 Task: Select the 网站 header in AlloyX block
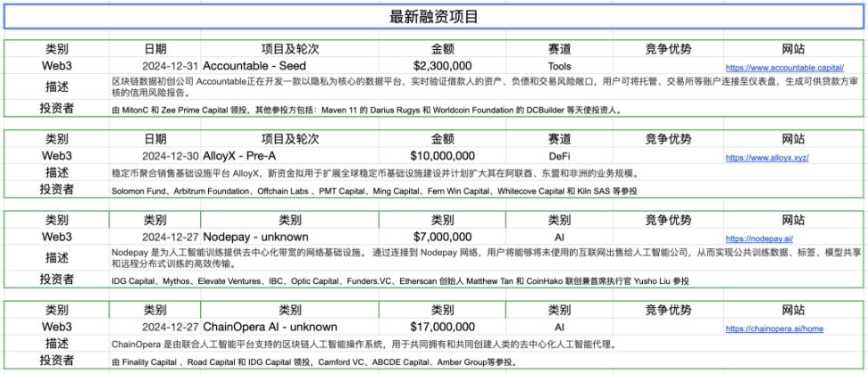[793, 138]
